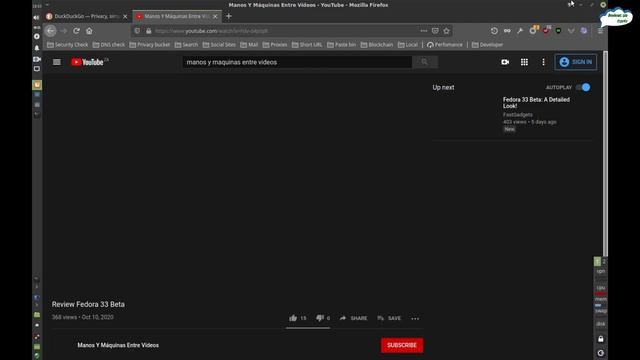This screenshot has width=640, height=360.
Task: Open Firefox main hamburger menu
Action: [600, 31]
